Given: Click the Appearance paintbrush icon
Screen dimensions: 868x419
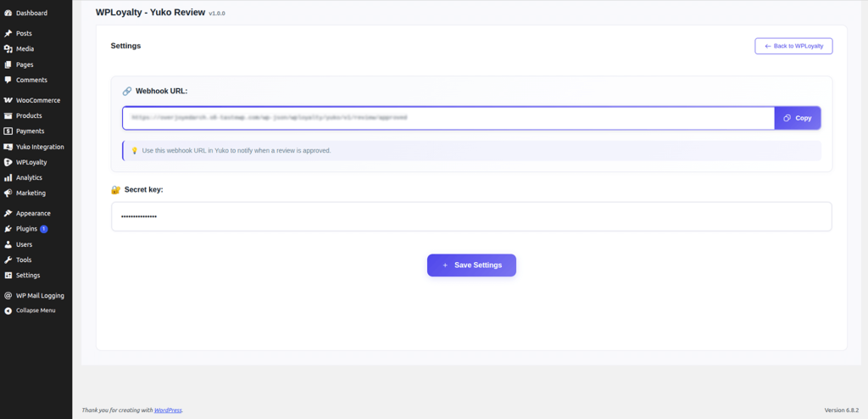Looking at the screenshot, I should pos(8,214).
